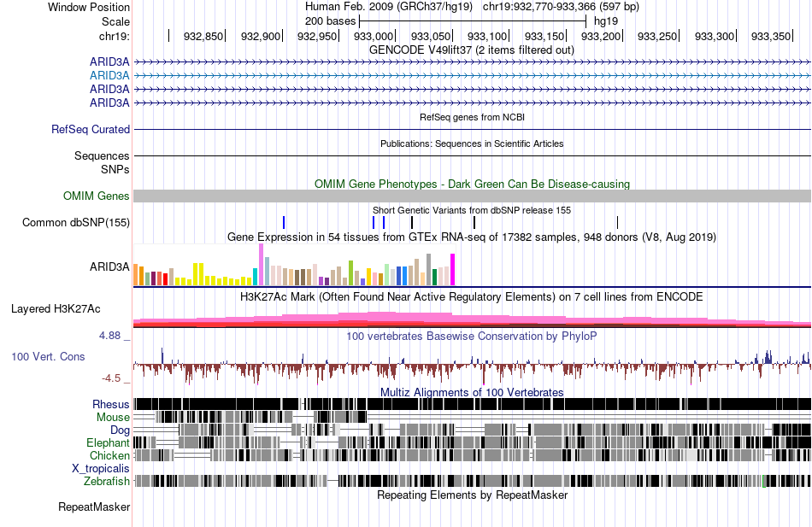The height and width of the screenshot is (527, 812).
Task: Click the 200 bases scale bar label
Action: (330, 21)
